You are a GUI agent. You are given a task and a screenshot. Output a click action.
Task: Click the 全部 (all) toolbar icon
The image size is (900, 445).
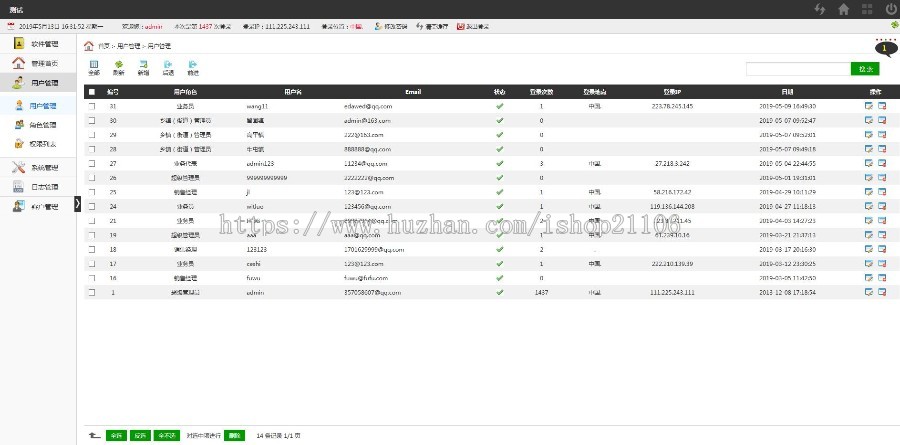coord(94,68)
